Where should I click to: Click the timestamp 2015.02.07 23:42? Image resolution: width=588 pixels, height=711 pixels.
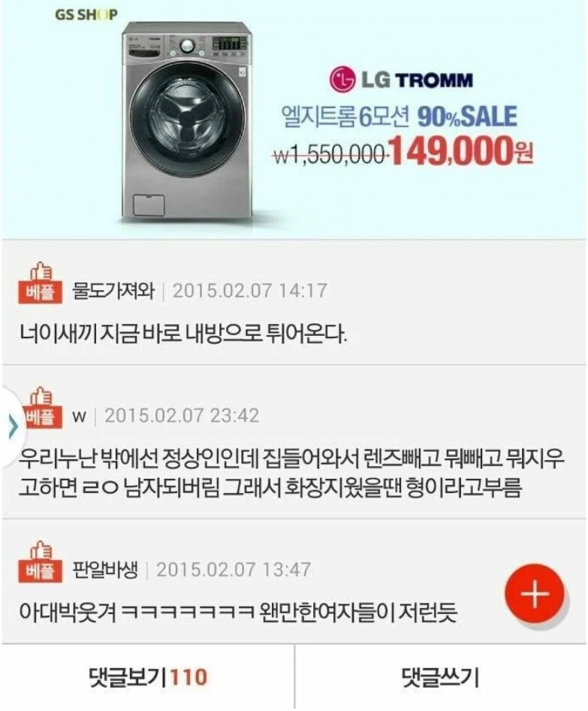(x=182, y=416)
